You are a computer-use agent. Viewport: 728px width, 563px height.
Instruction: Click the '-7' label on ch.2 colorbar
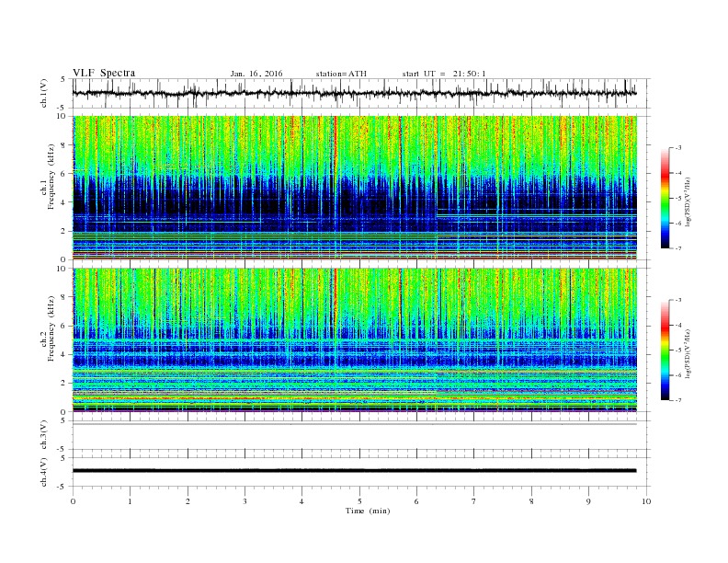677,400
